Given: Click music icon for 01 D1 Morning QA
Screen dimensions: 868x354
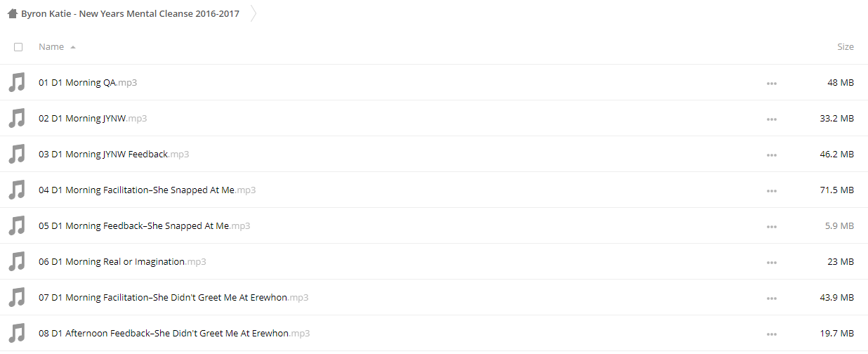Looking at the screenshot, I should point(16,83).
